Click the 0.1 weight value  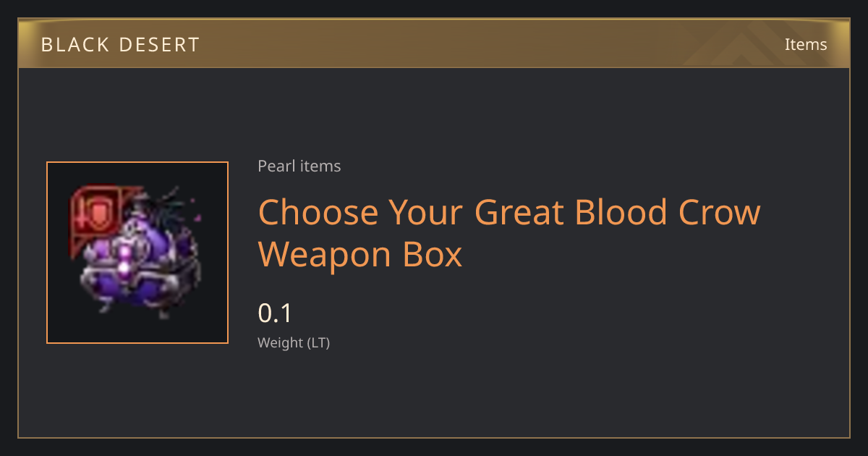(275, 313)
